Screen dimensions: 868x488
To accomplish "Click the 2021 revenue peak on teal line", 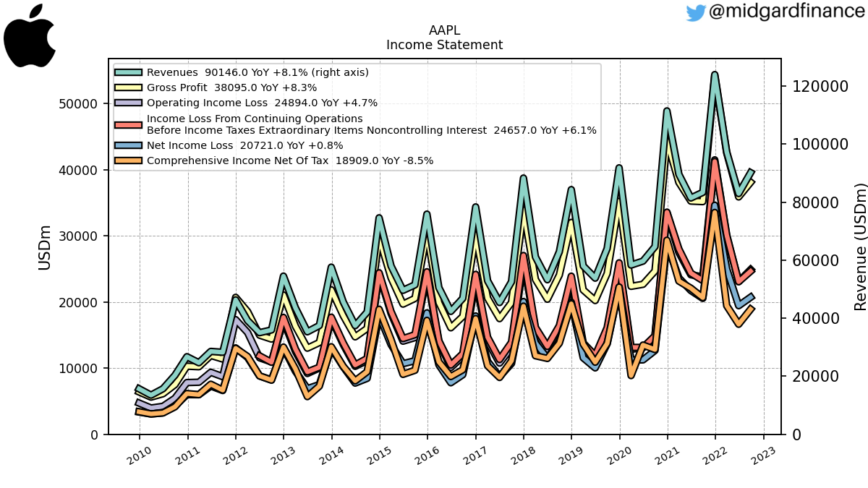I will [x=667, y=111].
